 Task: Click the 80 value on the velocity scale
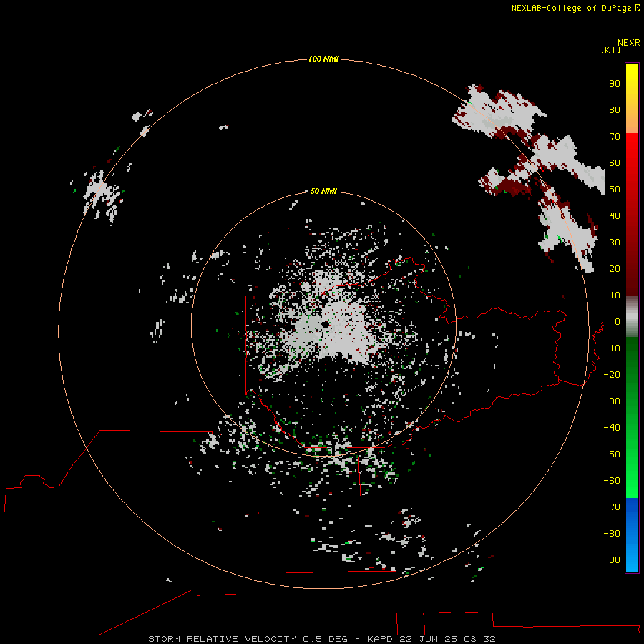click(x=615, y=109)
